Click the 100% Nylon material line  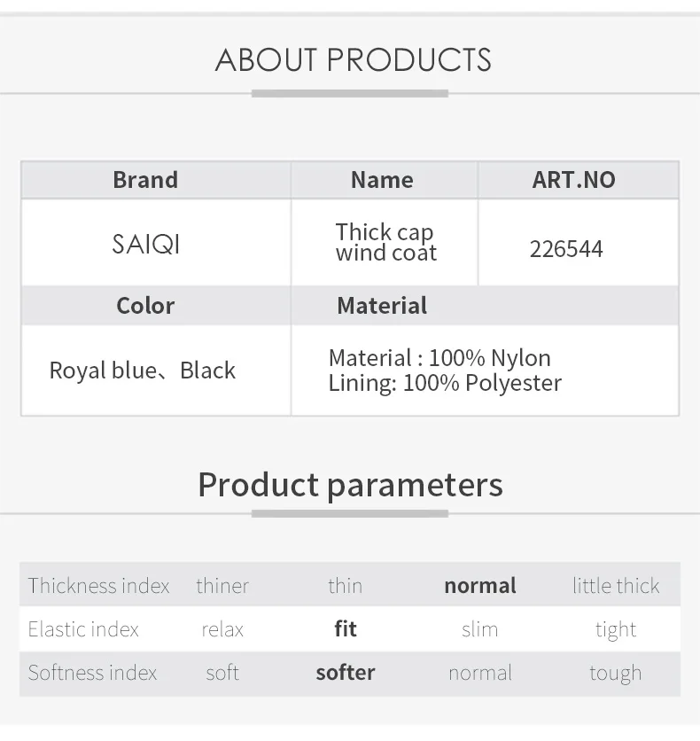pos(439,358)
